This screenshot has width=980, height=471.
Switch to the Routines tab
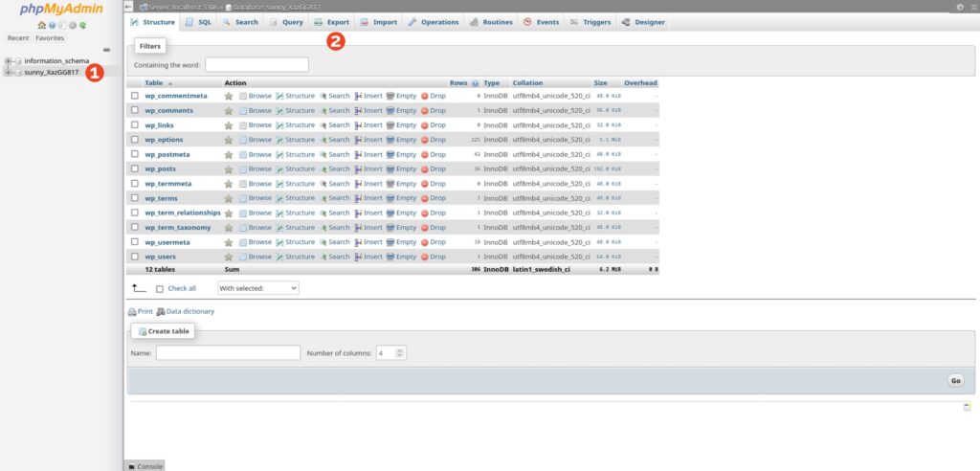click(x=491, y=22)
